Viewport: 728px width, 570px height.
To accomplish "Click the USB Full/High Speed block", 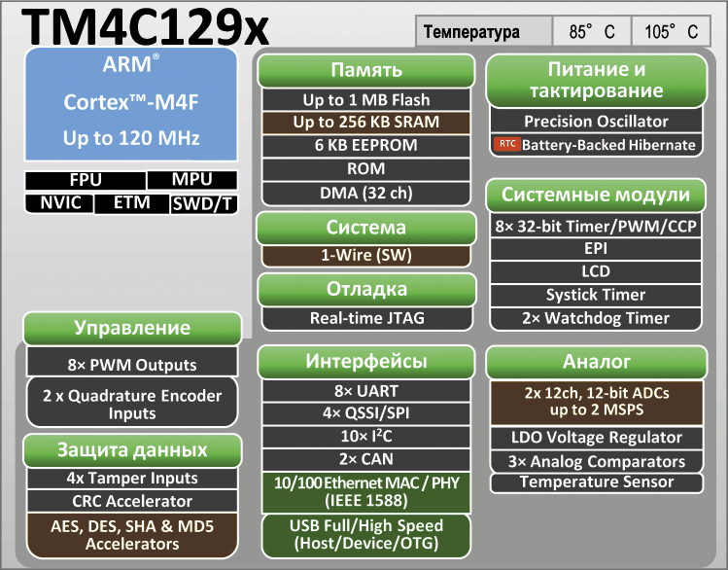I will coord(366,534).
